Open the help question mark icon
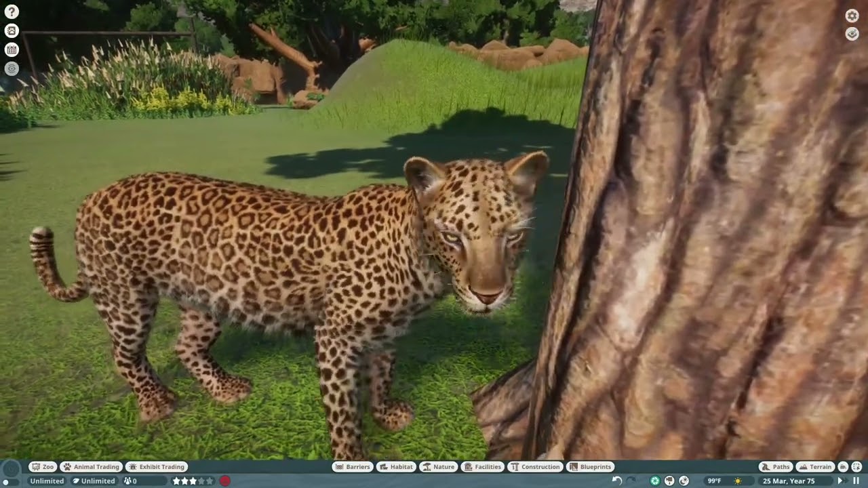The height and width of the screenshot is (488, 868). 12,12
